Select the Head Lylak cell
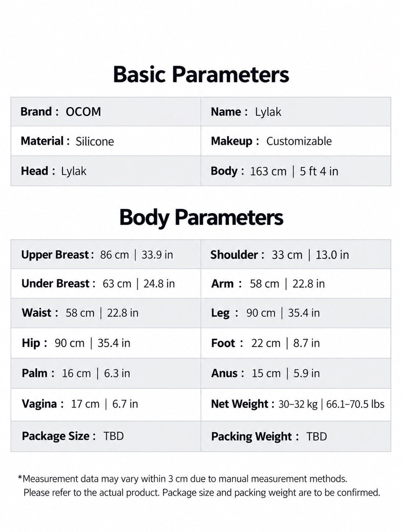Screen dimensions: 401x532 click(x=106, y=171)
